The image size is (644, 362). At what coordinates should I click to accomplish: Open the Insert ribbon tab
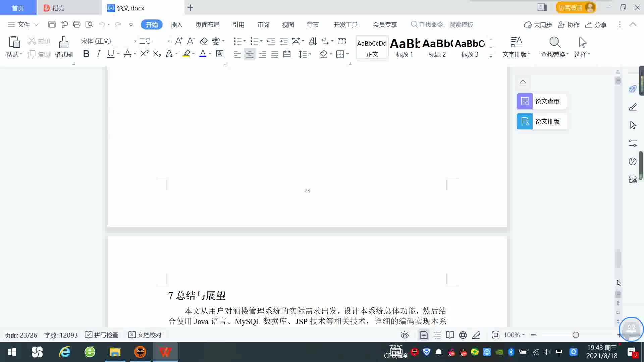click(176, 24)
